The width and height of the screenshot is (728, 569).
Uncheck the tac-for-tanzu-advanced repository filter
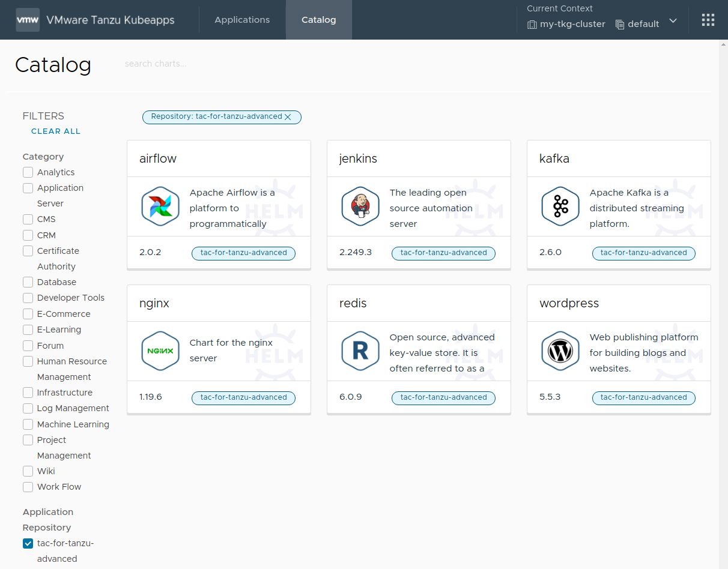click(x=28, y=543)
